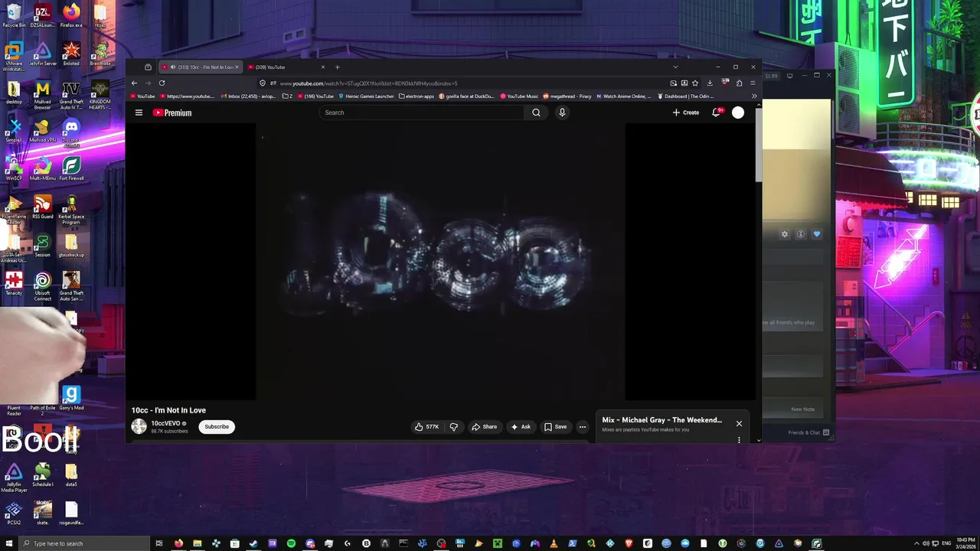Open the YouTube bookmark

(142, 96)
